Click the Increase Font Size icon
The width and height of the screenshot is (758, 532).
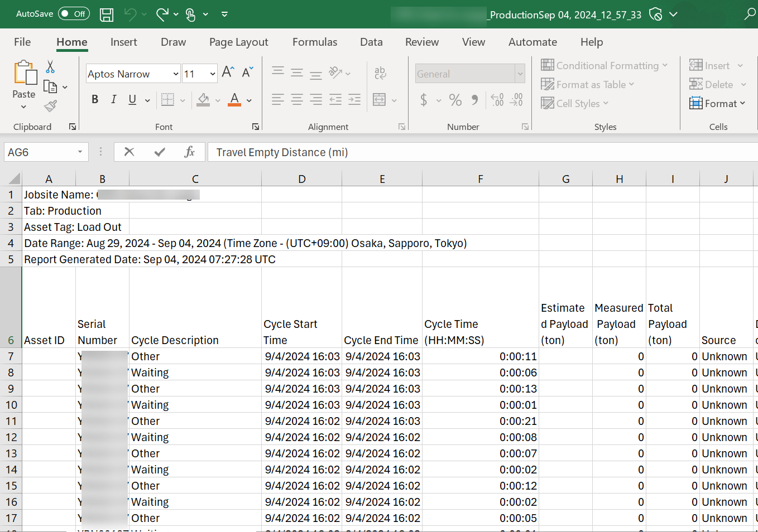tap(228, 72)
